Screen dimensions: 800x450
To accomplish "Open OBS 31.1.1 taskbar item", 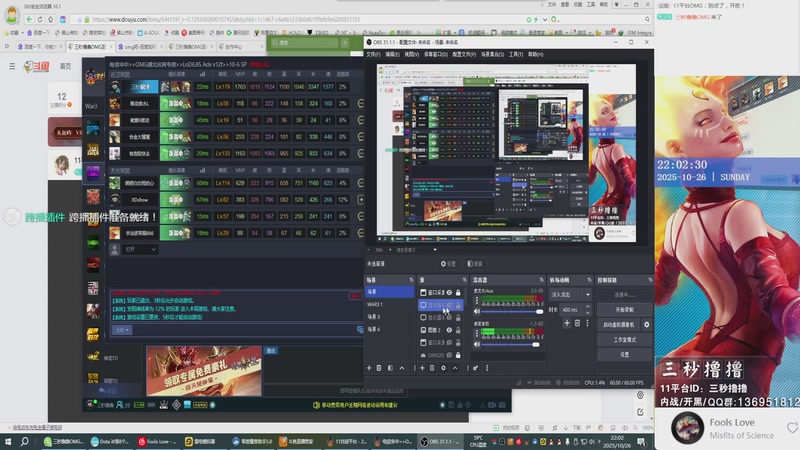I will click(440, 441).
